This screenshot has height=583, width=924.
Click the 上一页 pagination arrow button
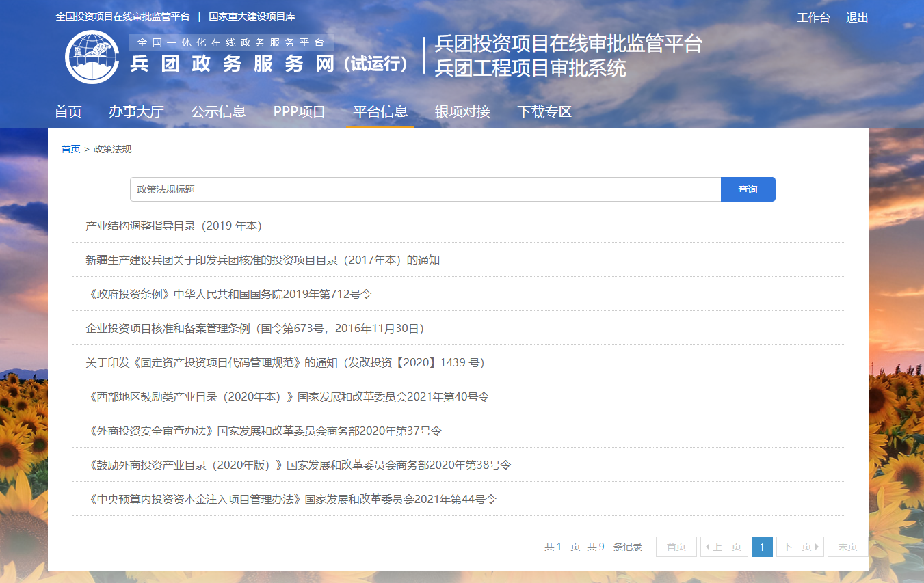(x=724, y=547)
